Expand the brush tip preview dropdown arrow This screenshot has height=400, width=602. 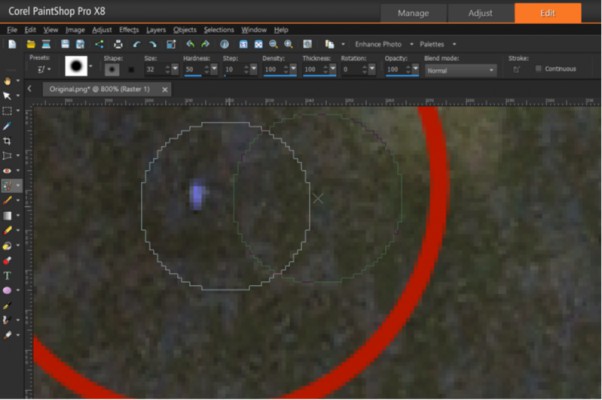[x=91, y=66]
